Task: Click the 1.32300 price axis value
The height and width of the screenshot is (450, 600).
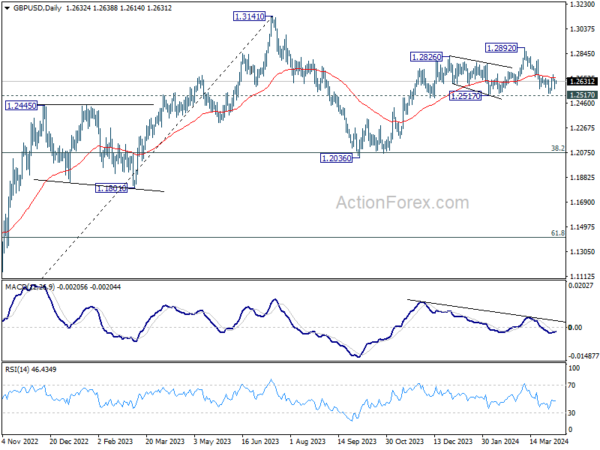Action: pos(582,4)
